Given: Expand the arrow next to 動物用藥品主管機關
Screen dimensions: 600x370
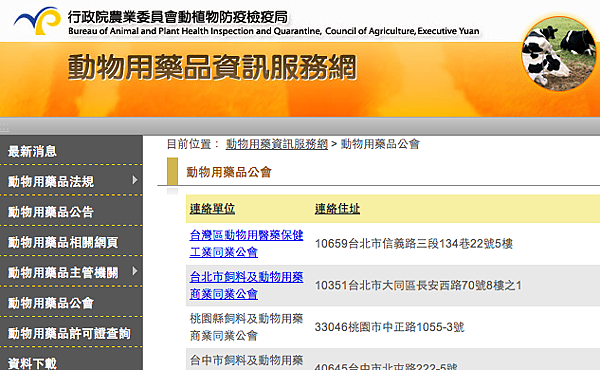Looking at the screenshot, I should [135, 271].
